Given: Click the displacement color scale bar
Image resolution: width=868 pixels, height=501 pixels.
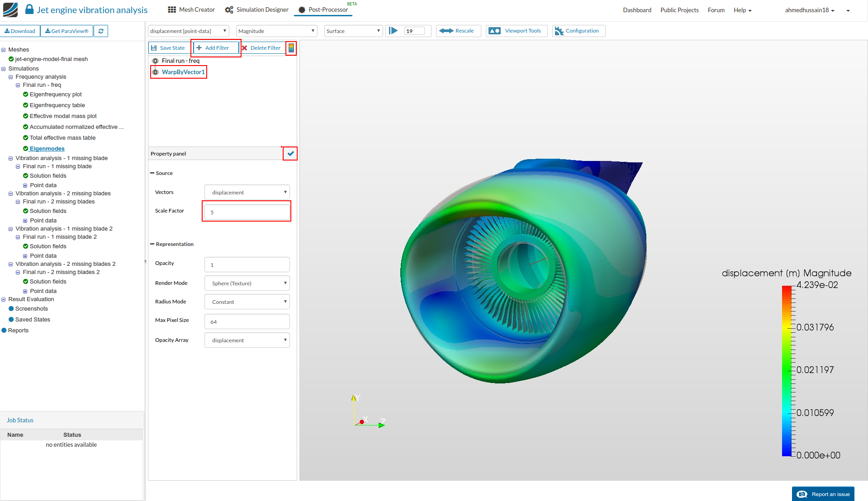Looking at the screenshot, I should pos(787,370).
